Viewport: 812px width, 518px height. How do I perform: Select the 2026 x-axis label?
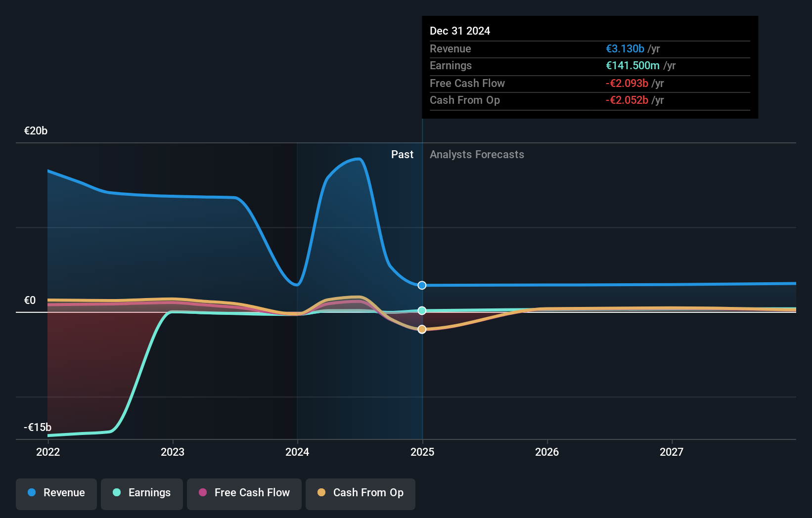pyautogui.click(x=547, y=452)
